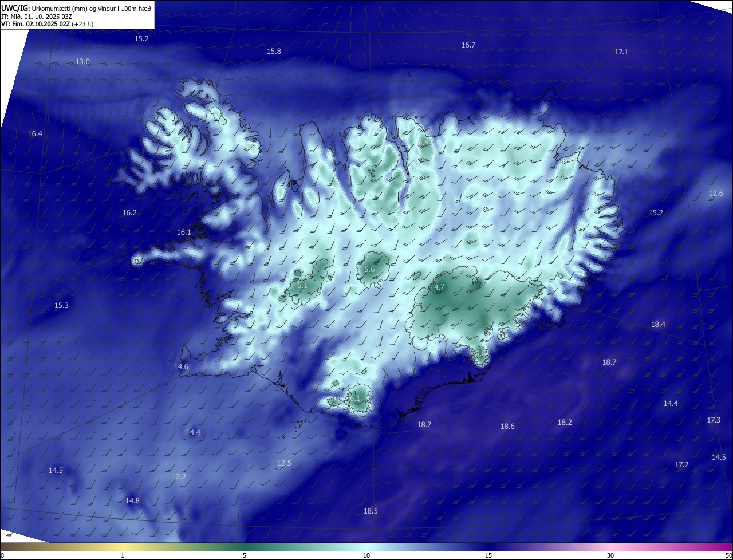The width and height of the screenshot is (733, 560).
Task: Click the 18.2 value label
Action: 565,422
